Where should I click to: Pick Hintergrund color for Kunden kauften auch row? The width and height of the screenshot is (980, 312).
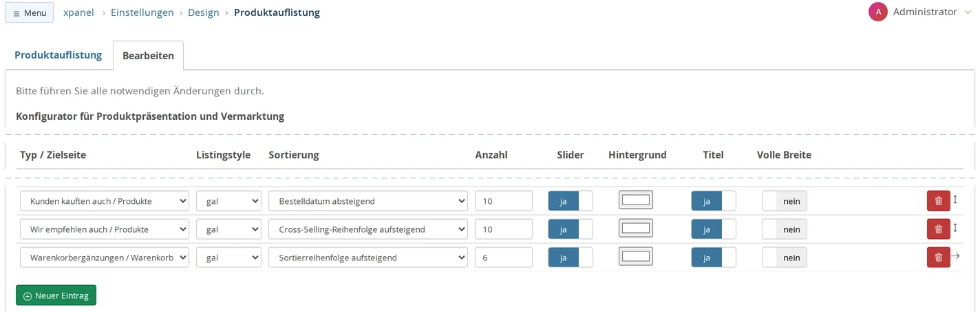click(x=636, y=200)
